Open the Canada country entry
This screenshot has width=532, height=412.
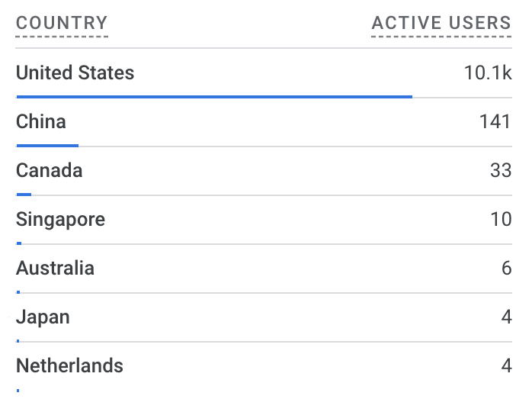[x=49, y=171]
